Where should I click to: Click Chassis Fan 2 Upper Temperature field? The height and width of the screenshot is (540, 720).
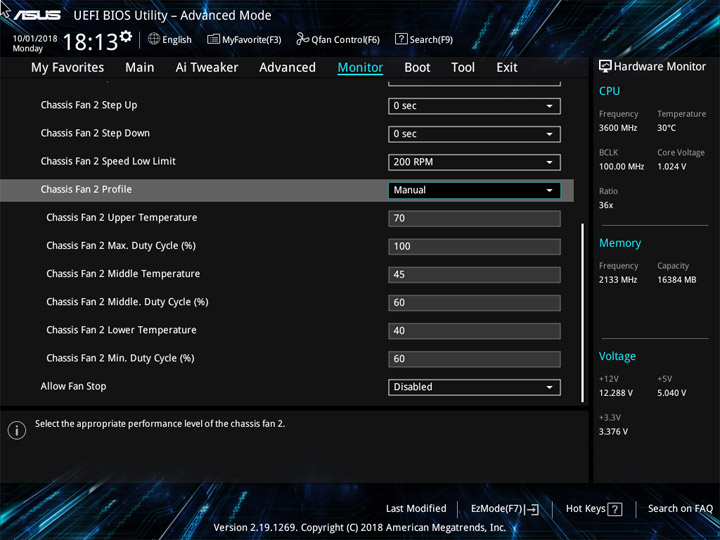click(x=474, y=219)
